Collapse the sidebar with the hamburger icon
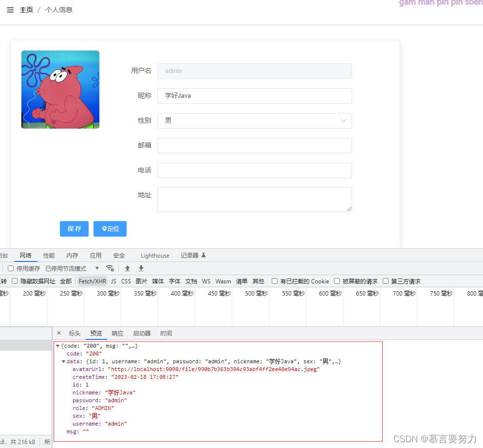The width and height of the screenshot is (483, 448). 10,10
